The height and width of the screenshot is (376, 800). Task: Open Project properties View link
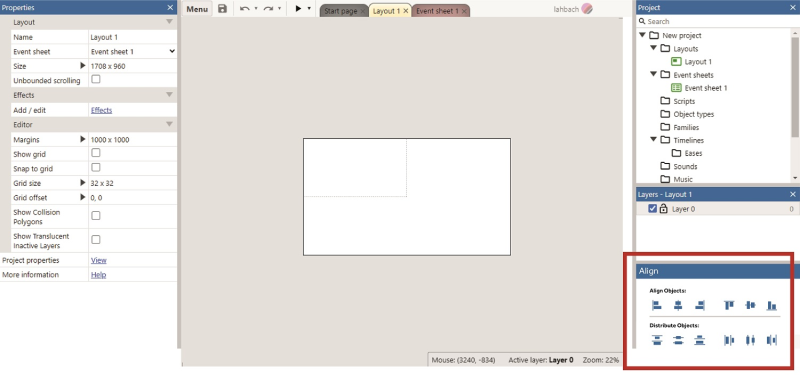98,260
